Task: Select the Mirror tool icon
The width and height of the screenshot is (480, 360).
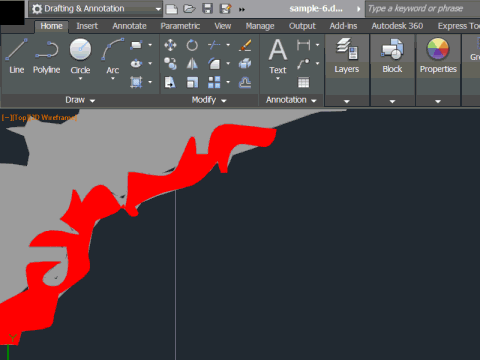Action: tap(192, 64)
